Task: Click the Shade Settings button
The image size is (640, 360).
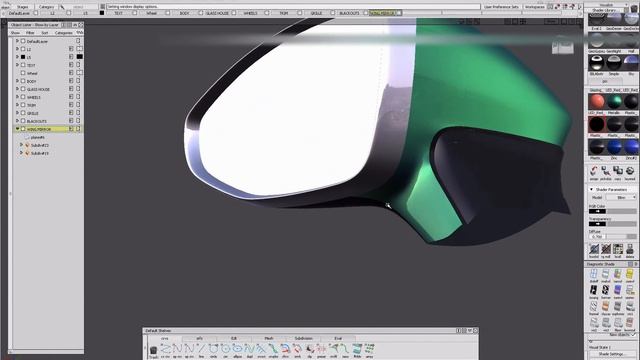Action: coord(611,354)
